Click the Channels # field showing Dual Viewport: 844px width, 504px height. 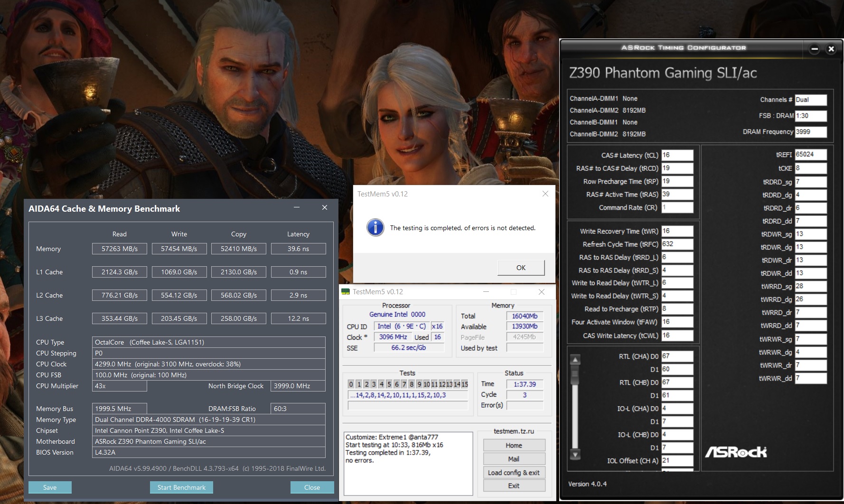click(x=811, y=100)
